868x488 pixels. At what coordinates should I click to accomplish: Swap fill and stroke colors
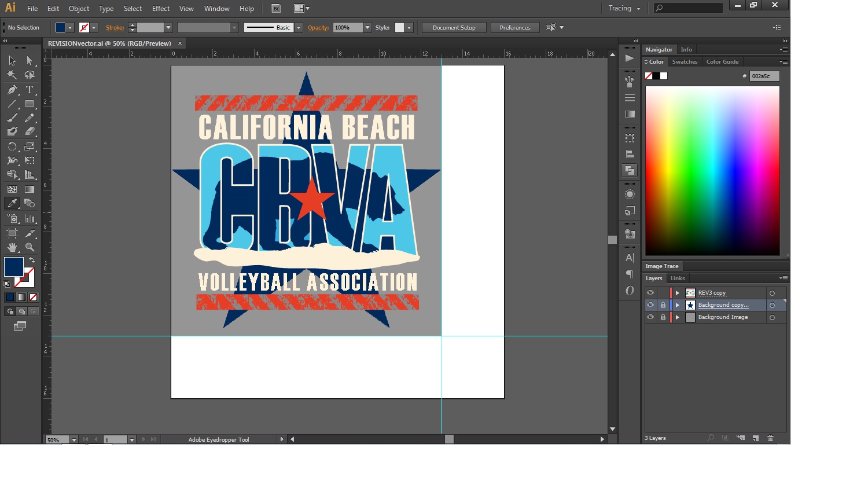[x=32, y=260]
